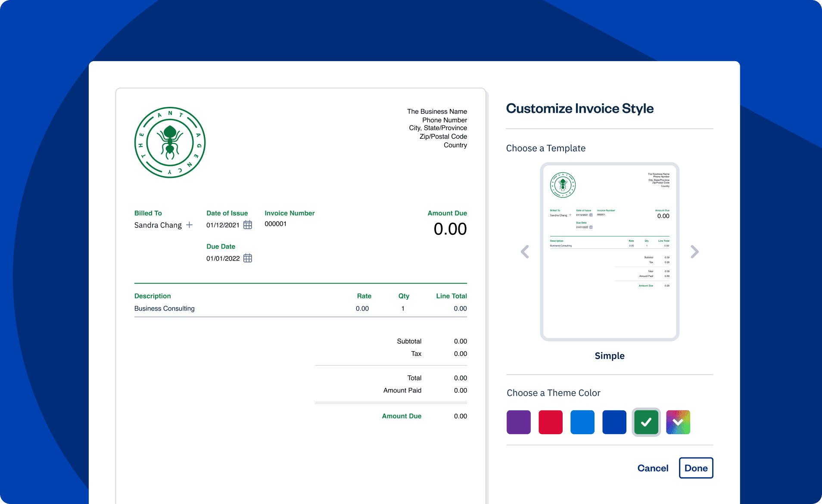Advance to the next invoice template
Viewport: 822px width, 504px height.
point(694,252)
